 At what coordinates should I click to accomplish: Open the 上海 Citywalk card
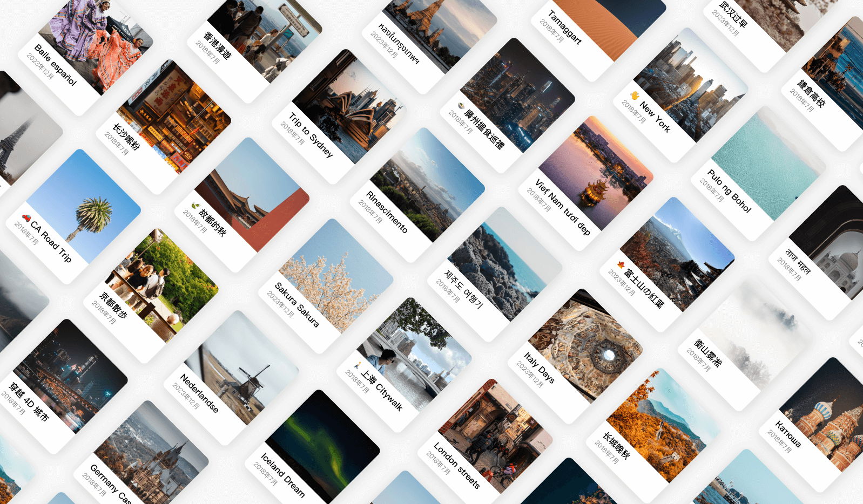coord(404,365)
